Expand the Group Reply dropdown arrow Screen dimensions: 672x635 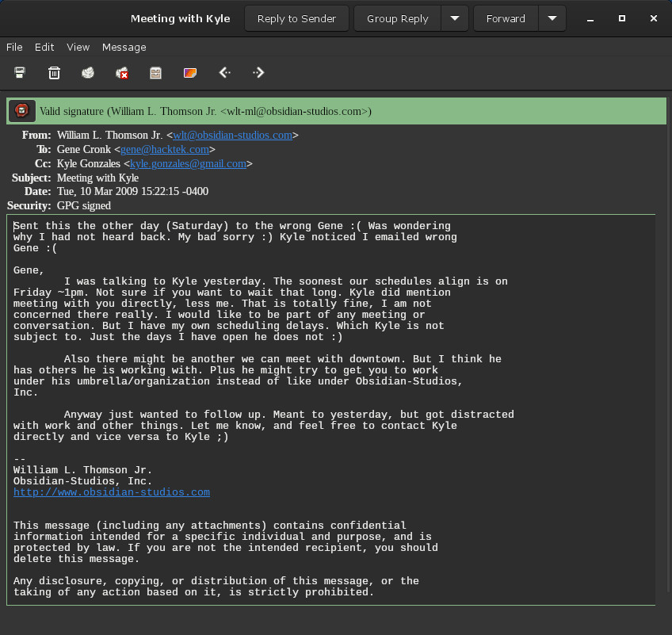(455, 18)
